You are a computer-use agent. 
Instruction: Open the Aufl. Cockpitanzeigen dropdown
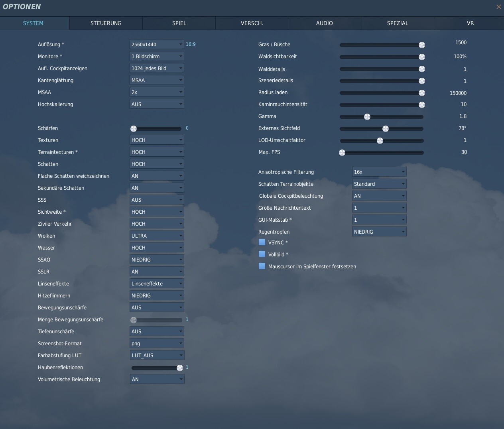click(157, 68)
